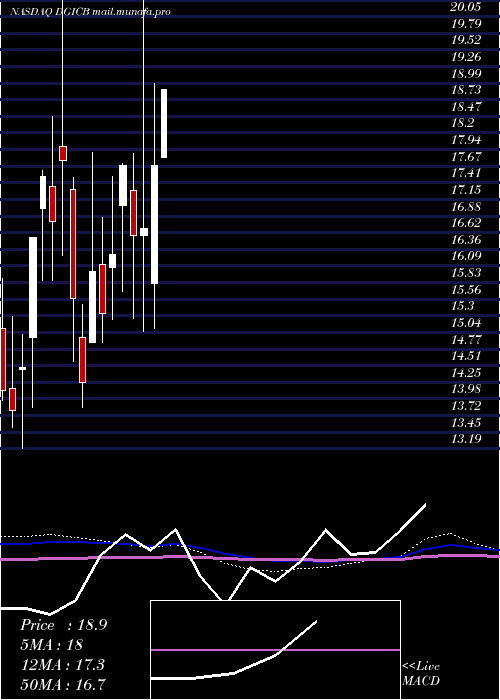Click the 18.47 price axis label
This screenshot has width=500, height=700.
click(466, 107)
